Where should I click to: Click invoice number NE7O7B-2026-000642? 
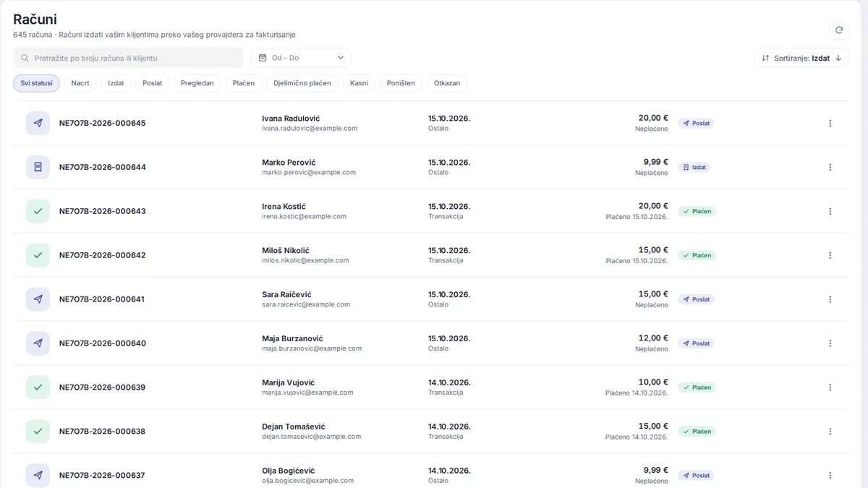point(102,255)
